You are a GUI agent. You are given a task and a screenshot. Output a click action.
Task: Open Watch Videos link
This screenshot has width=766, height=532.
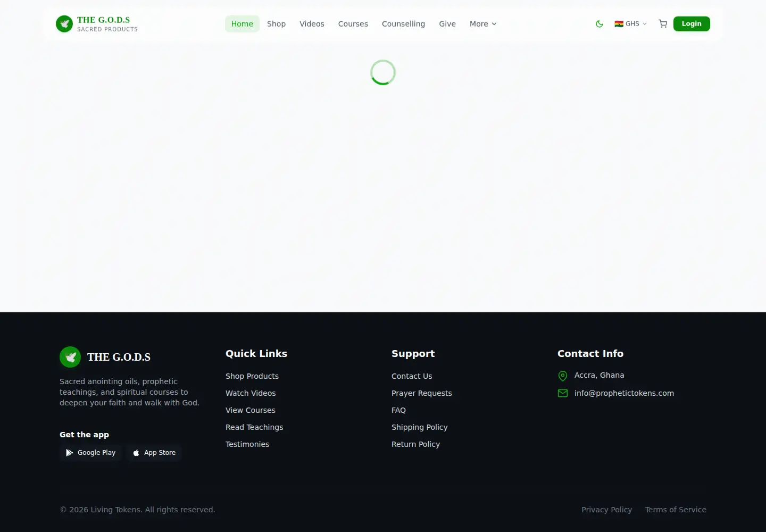[x=251, y=393]
